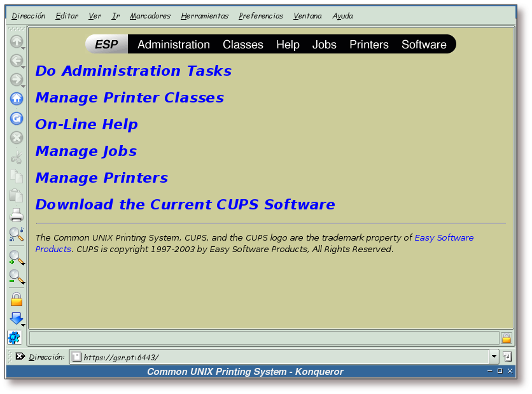
Task: Click the page favicon in the address field
Action: coord(76,356)
